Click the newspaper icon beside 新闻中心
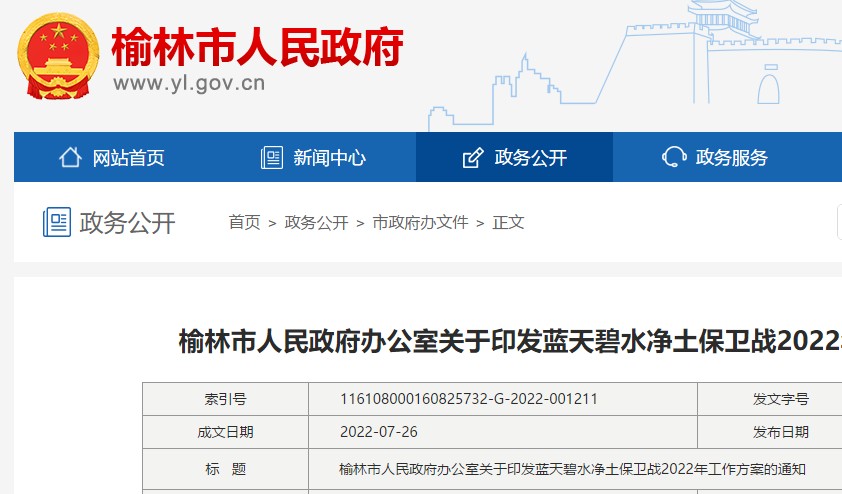Screen dimensions: 842x494 pos(272,157)
